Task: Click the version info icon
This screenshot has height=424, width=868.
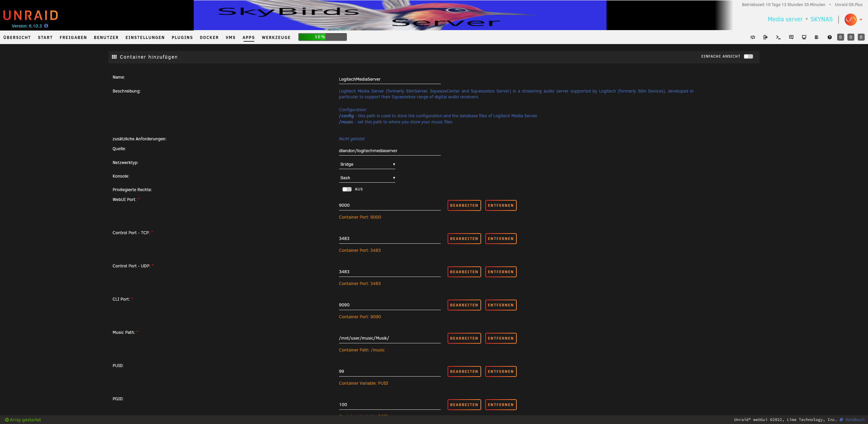Action: click(x=46, y=26)
